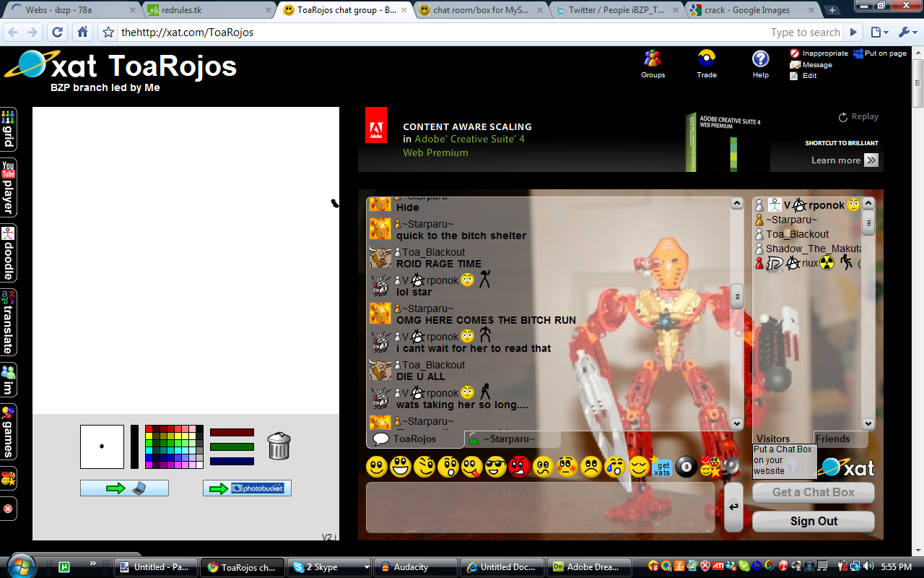Send doodle to photobucket
924x578 pixels.
[247, 488]
